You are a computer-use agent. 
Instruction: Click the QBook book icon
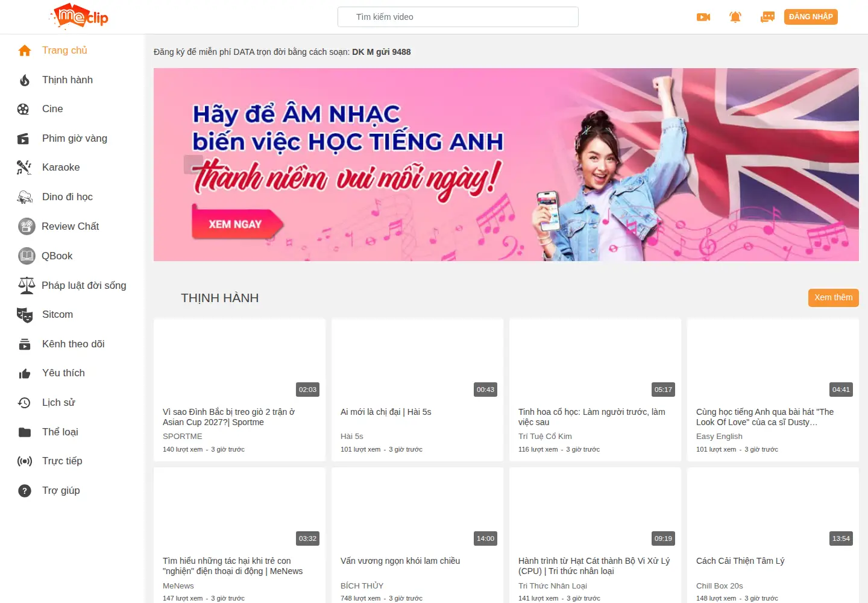coord(27,256)
